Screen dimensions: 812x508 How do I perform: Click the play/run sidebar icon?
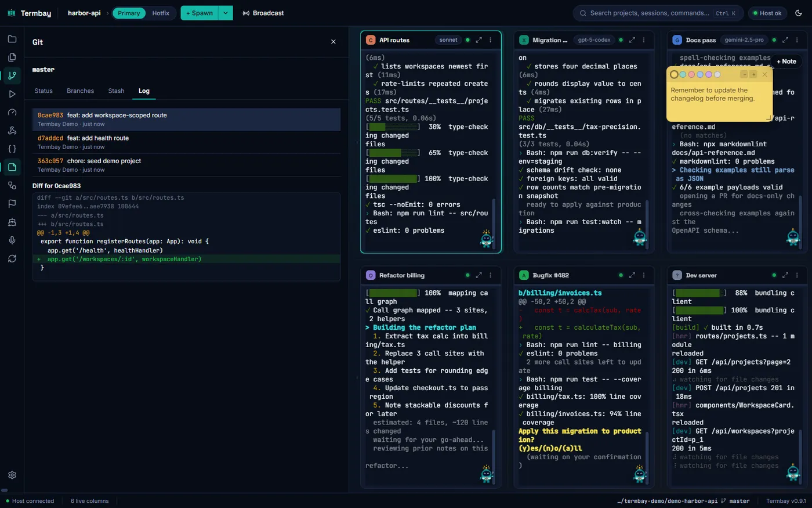[12, 93]
